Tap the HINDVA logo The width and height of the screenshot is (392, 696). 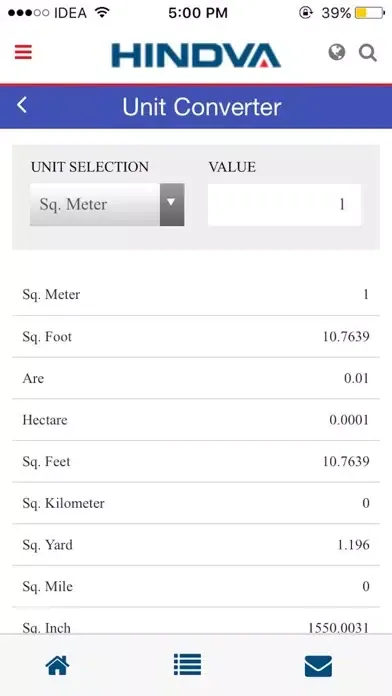click(x=196, y=55)
